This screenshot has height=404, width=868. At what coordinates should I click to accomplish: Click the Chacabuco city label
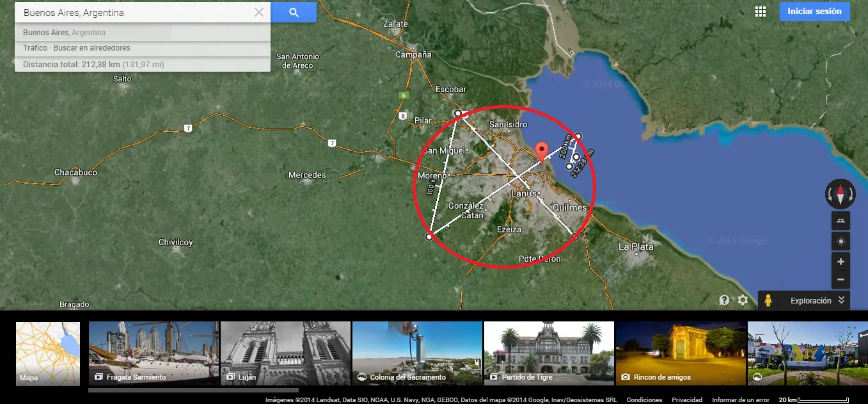coord(75,173)
